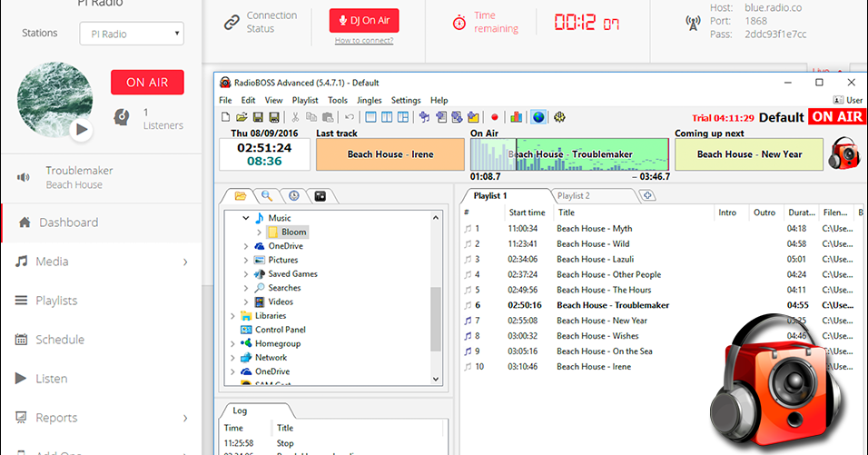Collapse the Music folder in the tree

[x=246, y=218]
